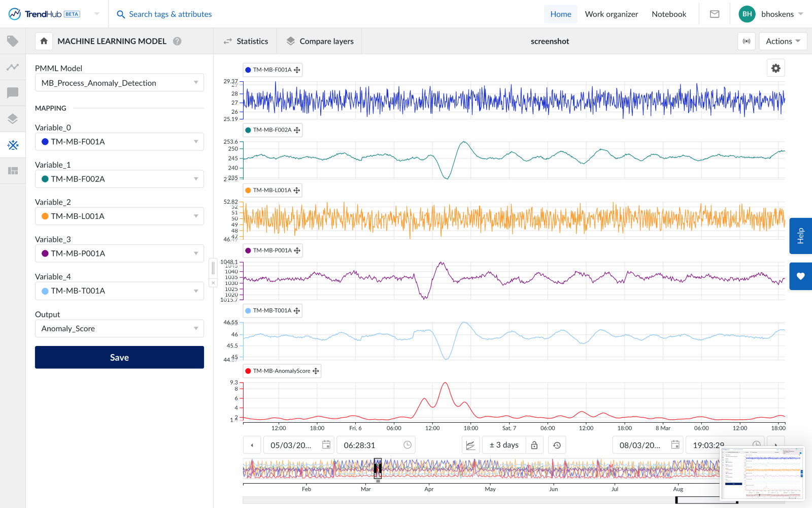Open the Actions dropdown menu
The height and width of the screenshot is (508, 812).
783,41
